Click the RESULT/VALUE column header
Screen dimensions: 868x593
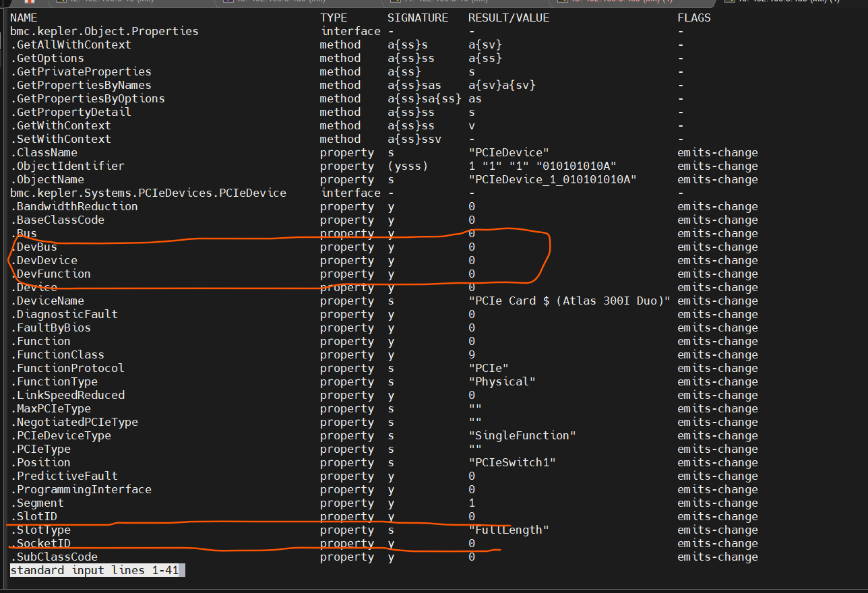[509, 18]
